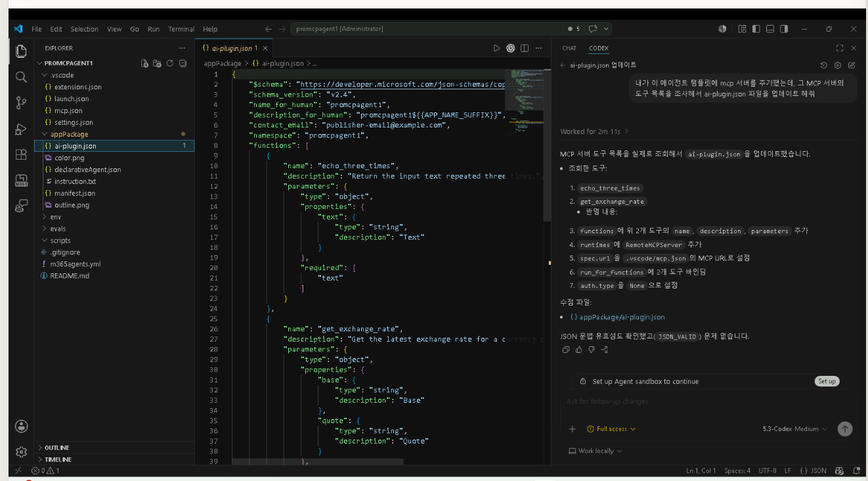Send the follow-up message
Viewport: 868px width, 481px height.
(x=845, y=428)
